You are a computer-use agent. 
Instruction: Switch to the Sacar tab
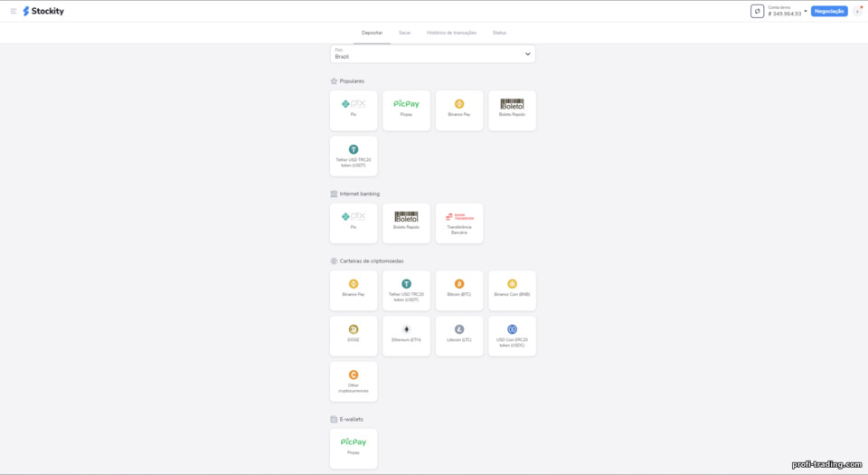tap(405, 33)
